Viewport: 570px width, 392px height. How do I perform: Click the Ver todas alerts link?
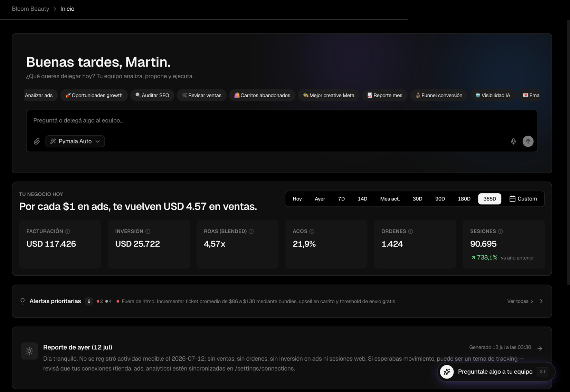pos(520,301)
